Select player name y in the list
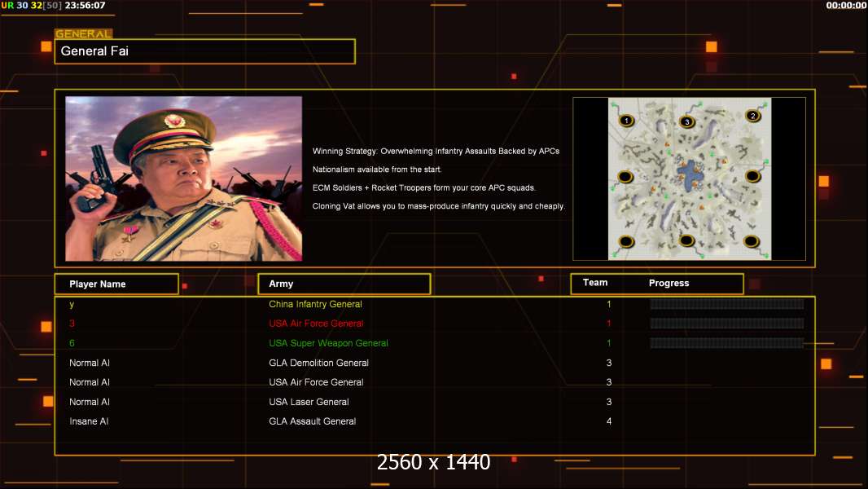The height and width of the screenshot is (489, 868). click(x=72, y=304)
